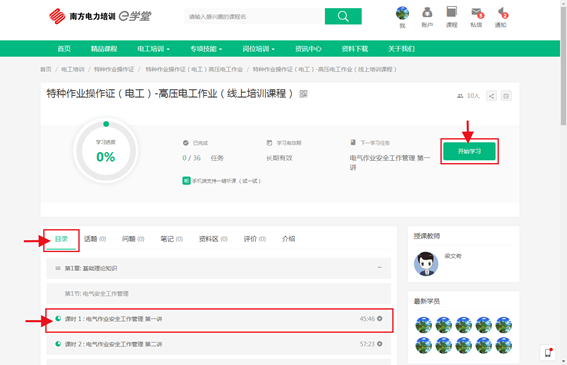
Task: Click 特种作业操作证 in the breadcrumb
Action: click(x=114, y=69)
